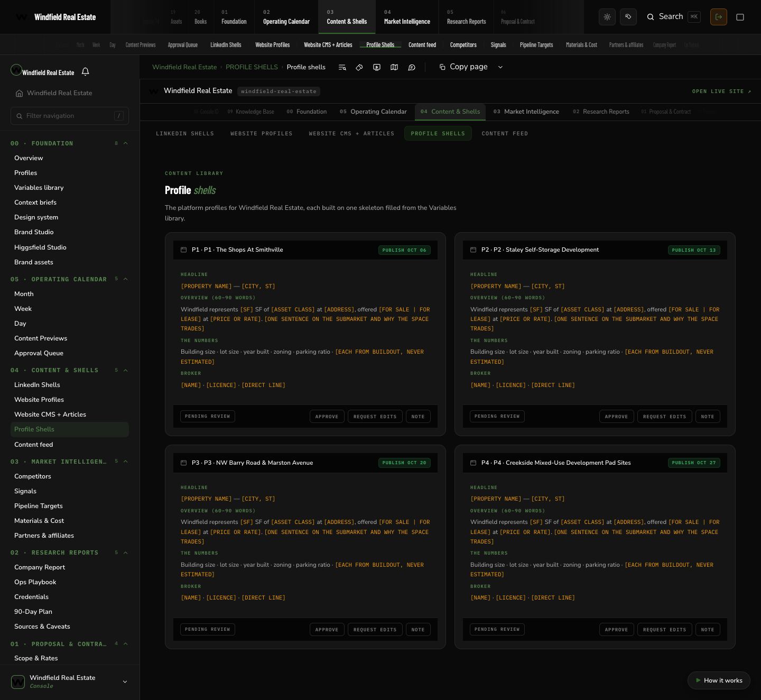Toggle the light/dark theme sun icon

point(607,17)
